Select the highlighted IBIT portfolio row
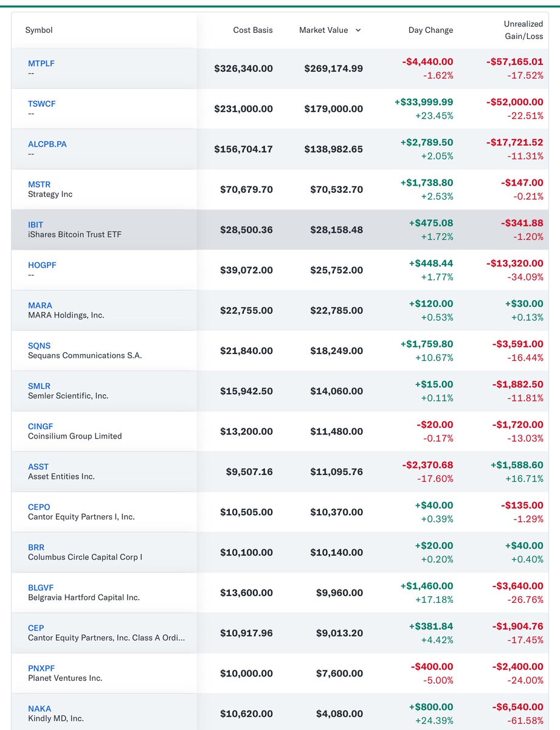 280,229
